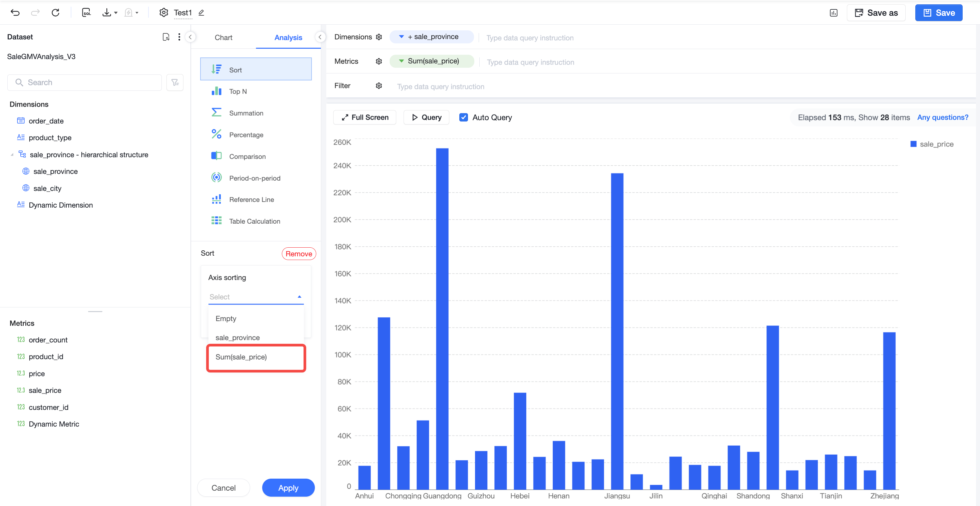Collapse sale_province hierarchical structure tree

tap(12, 155)
